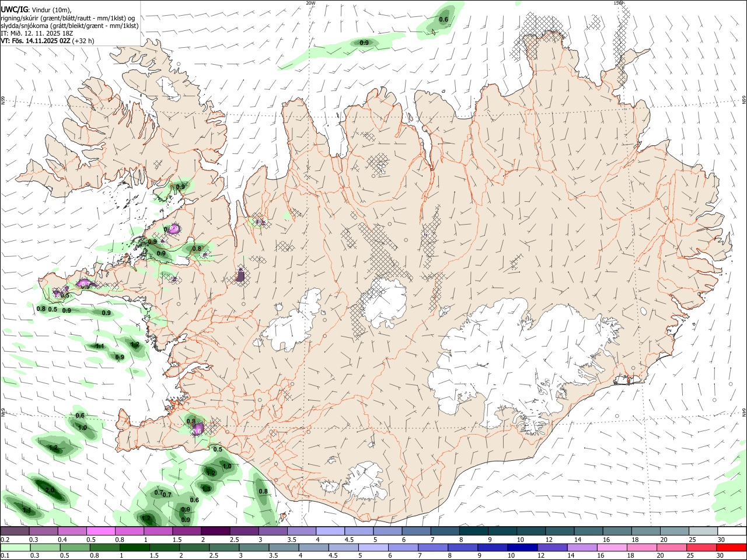Pick the upper legend white swatch labeled 30
The height and width of the screenshot is (560, 747).
click(x=732, y=531)
